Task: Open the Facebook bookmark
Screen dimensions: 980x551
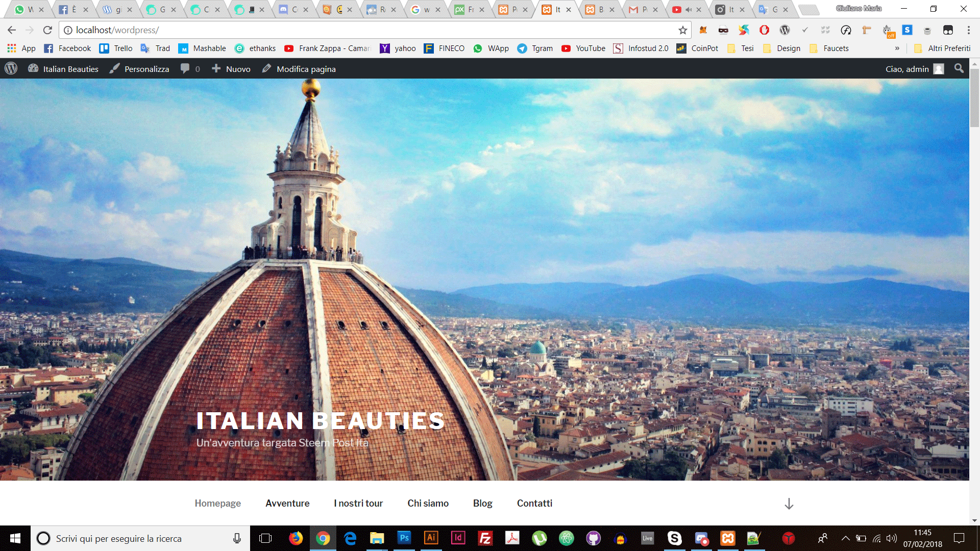Action: pos(67,48)
